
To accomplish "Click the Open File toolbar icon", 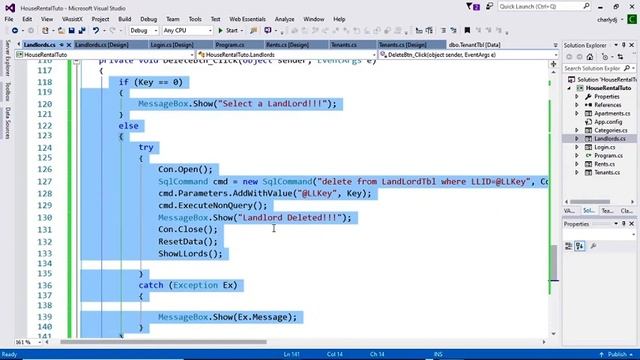I will click(61, 31).
